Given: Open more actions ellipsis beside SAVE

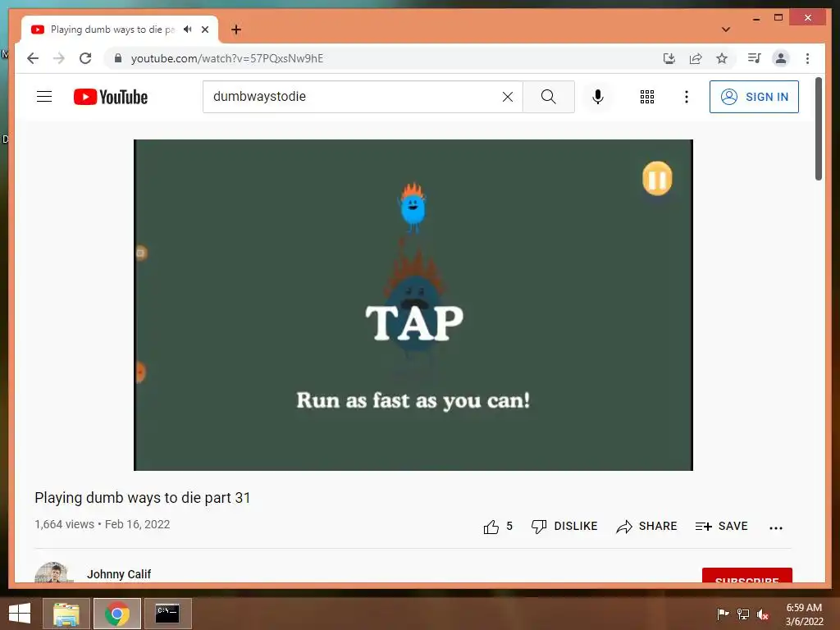Looking at the screenshot, I should pos(776,527).
